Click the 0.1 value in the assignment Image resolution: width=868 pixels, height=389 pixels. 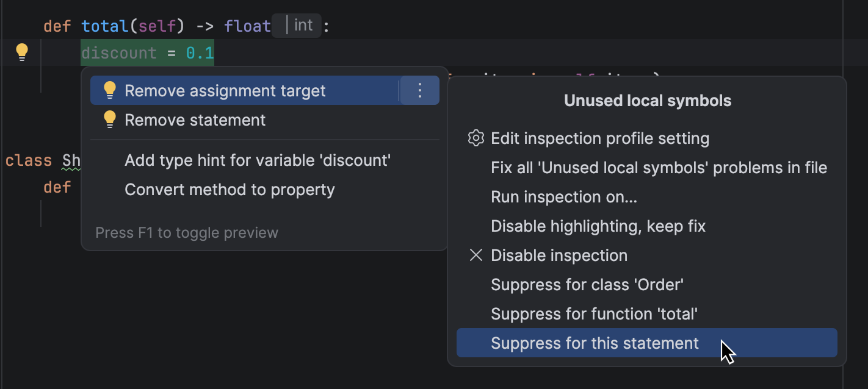pos(200,53)
